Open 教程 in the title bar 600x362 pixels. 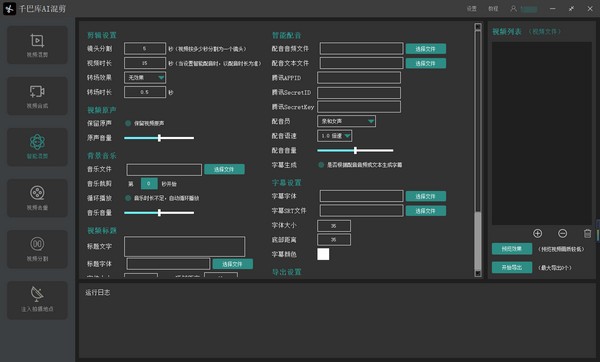click(x=493, y=8)
